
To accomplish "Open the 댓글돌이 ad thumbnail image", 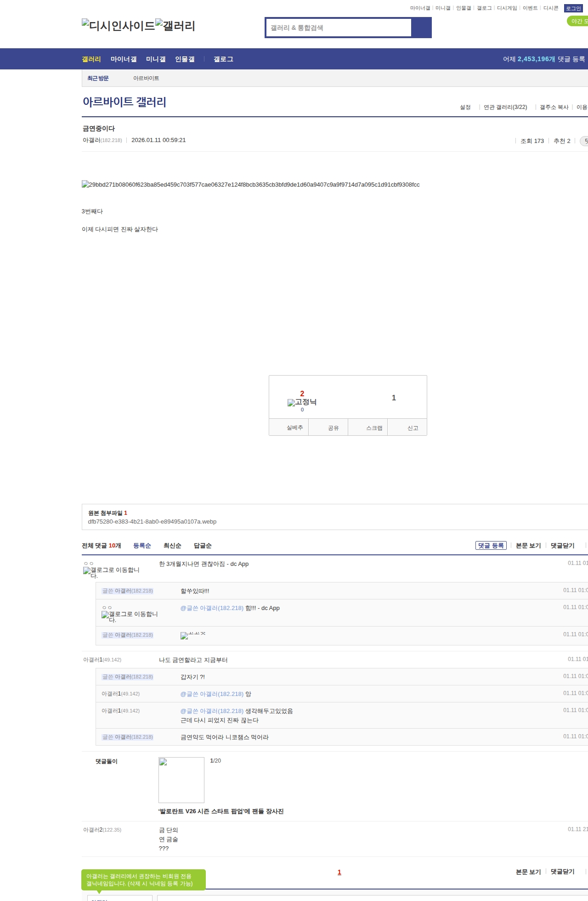I will (181, 780).
